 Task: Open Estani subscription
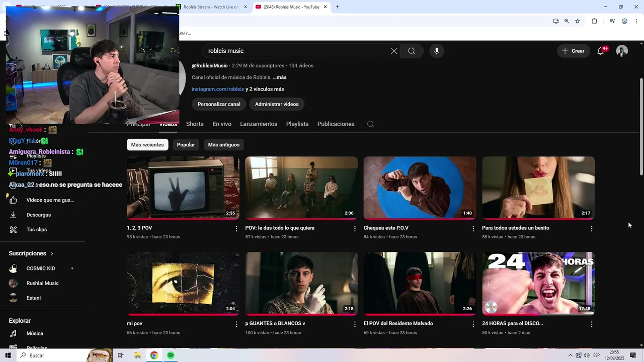click(x=43, y=298)
